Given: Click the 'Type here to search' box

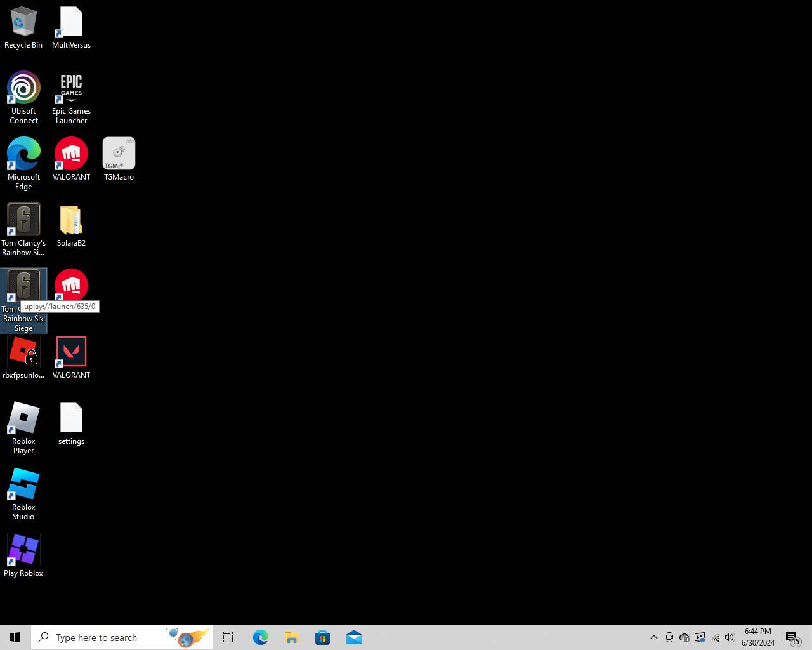Looking at the screenshot, I should [122, 637].
